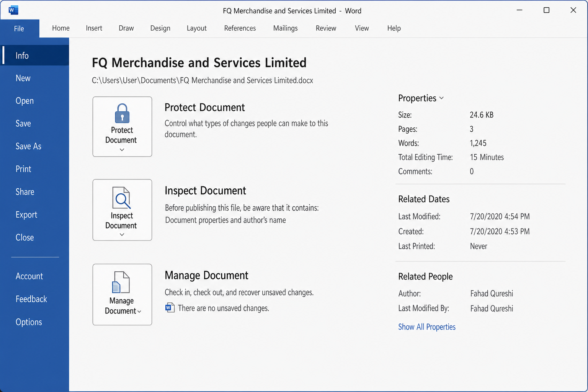Close the Word window
Viewport: 588px width, 392px height.
tap(573, 10)
